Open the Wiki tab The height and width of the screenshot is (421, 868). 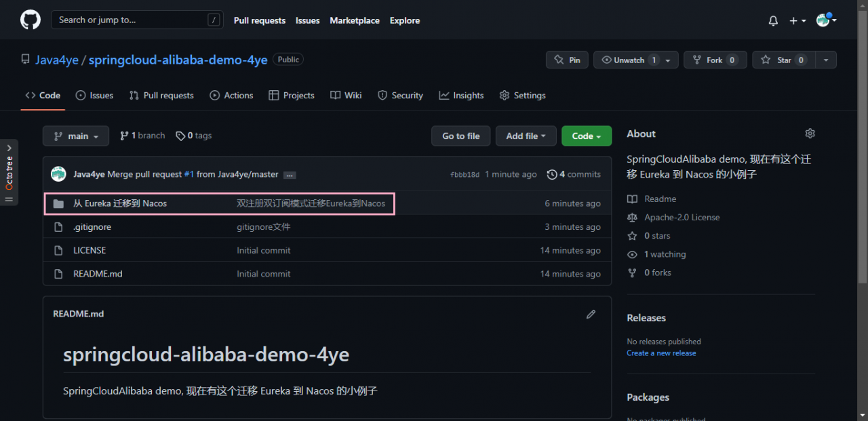346,96
